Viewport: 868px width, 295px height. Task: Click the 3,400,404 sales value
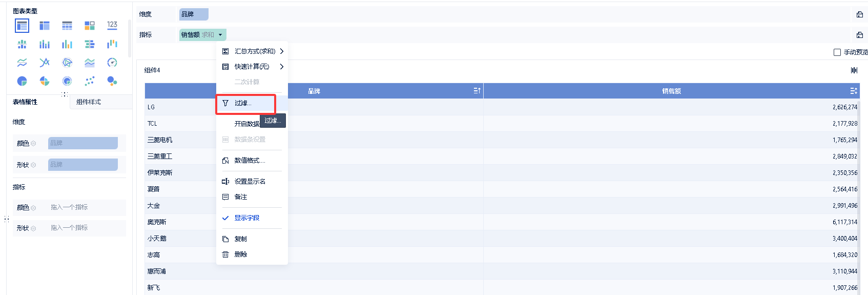coord(845,239)
